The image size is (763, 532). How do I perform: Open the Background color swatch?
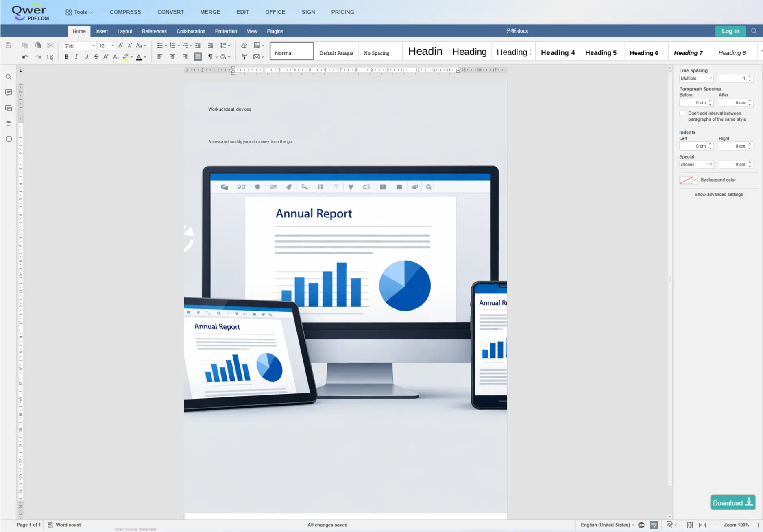click(688, 180)
